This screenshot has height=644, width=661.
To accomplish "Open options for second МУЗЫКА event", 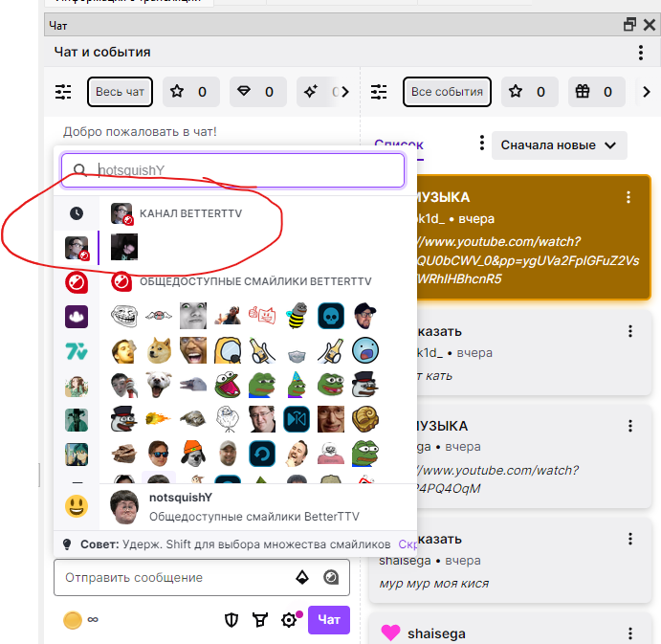I will click(630, 426).
